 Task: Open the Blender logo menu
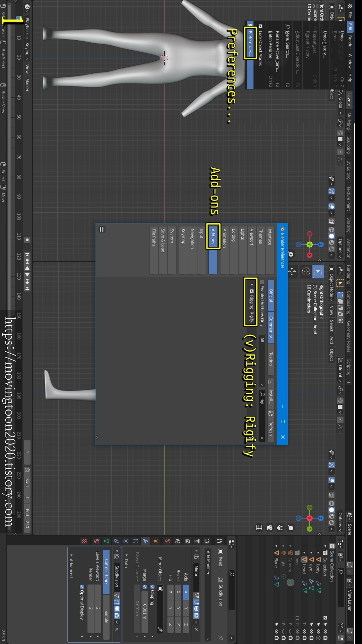pyautogui.click(x=350, y=6)
